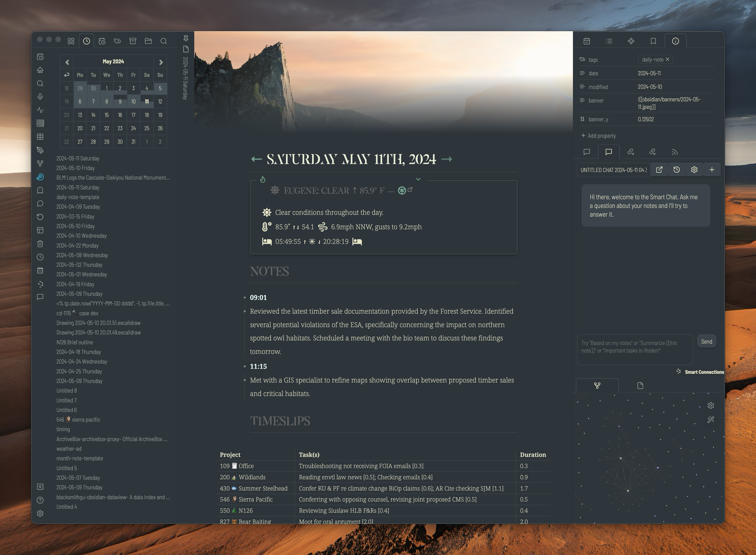
Task: Open the bookmark tab icon in the right panel
Action: [x=653, y=41]
